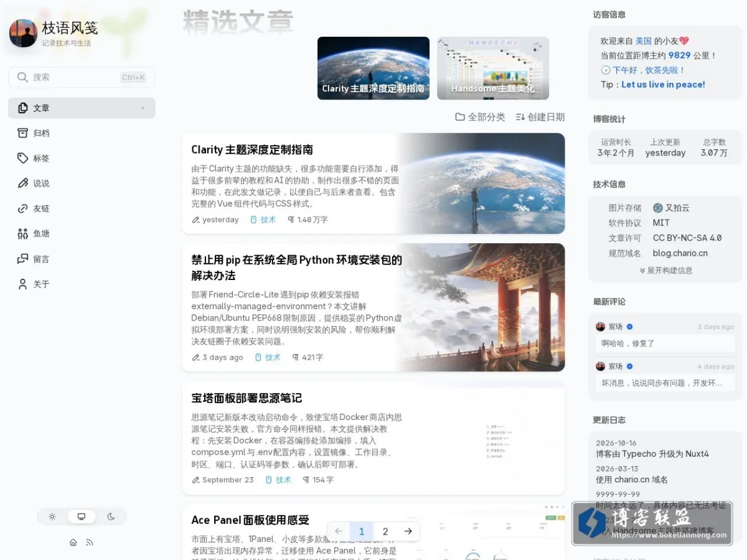Go to previous page arrow
The width and height of the screenshot is (747, 560).
click(339, 531)
